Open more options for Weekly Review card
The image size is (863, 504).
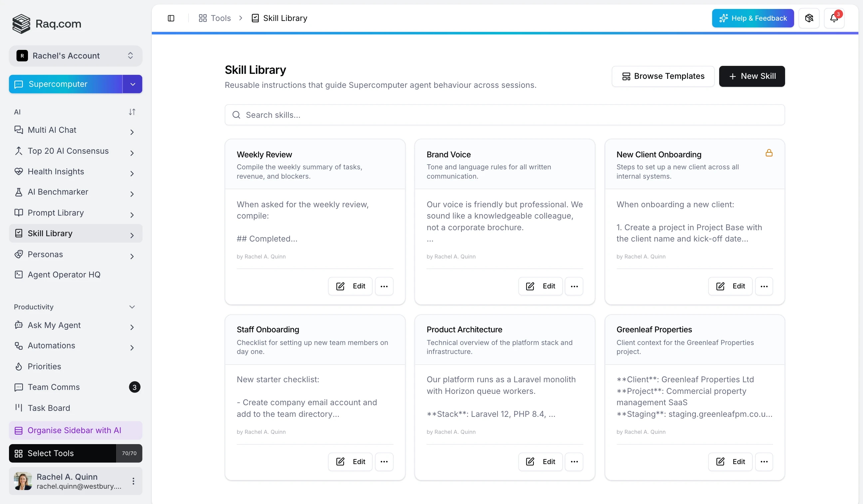click(x=384, y=286)
